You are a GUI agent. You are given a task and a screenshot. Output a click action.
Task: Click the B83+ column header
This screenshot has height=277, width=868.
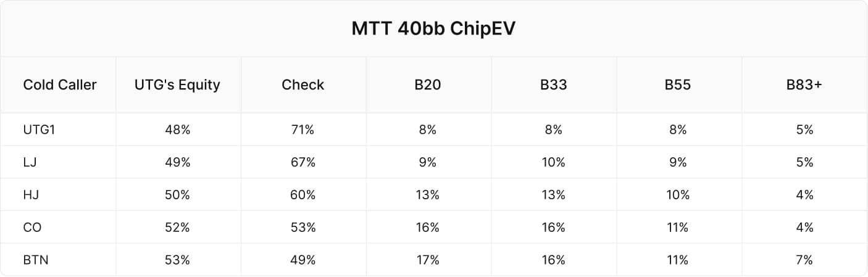click(804, 85)
